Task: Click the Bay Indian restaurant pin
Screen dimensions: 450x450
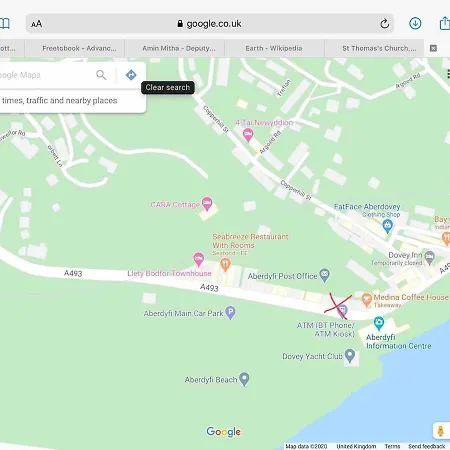Action: 446,238
